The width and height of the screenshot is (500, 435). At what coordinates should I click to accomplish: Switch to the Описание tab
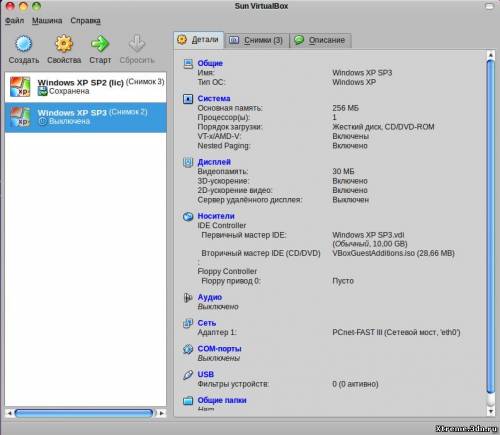pos(320,40)
